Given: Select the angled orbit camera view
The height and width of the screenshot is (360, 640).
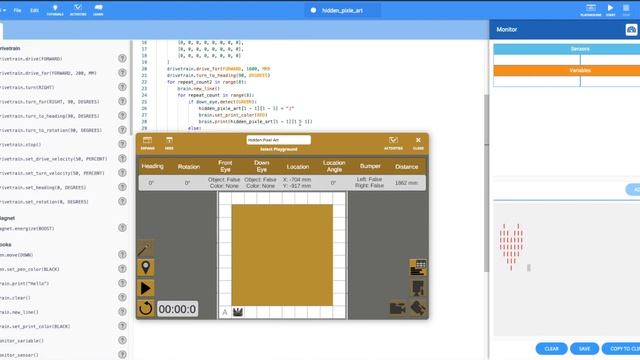Looking at the screenshot, I should tap(418, 308).
